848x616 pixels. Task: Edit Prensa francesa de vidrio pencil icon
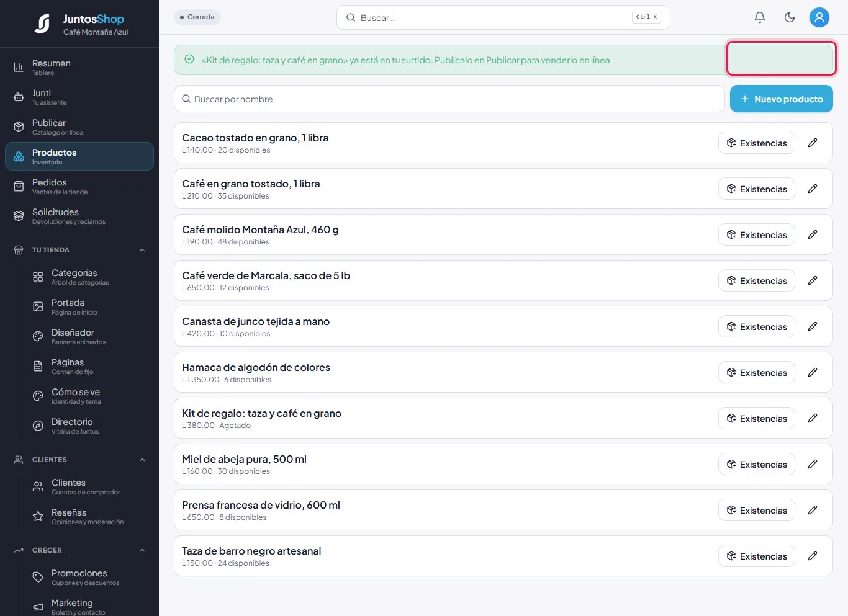(x=813, y=510)
